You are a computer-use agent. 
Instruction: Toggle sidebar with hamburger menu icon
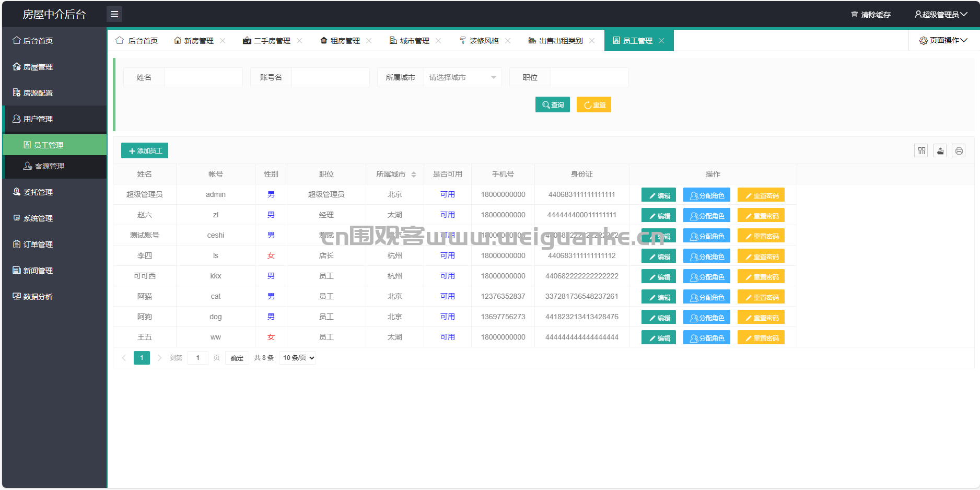pyautogui.click(x=114, y=14)
